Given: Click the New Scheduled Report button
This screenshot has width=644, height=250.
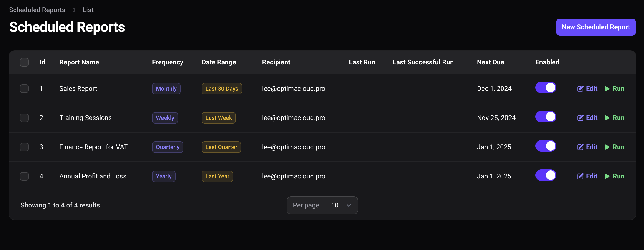Looking at the screenshot, I should pos(596,27).
